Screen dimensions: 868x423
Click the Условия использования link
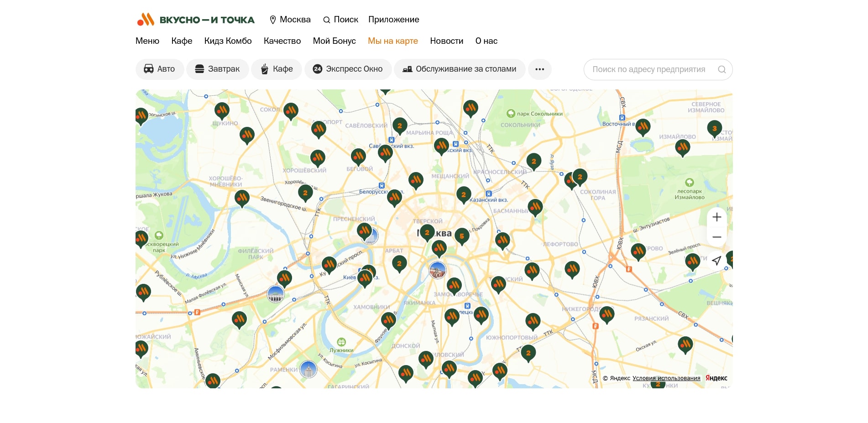pyautogui.click(x=666, y=378)
